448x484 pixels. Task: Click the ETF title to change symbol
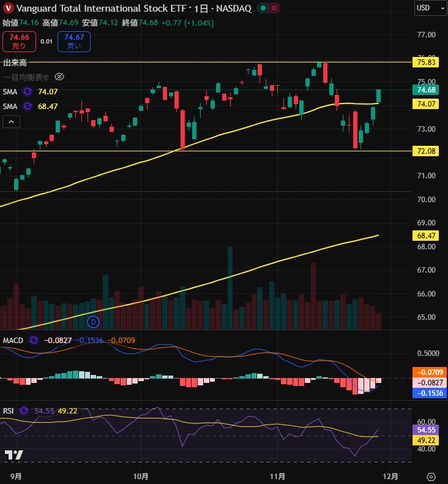92,8
